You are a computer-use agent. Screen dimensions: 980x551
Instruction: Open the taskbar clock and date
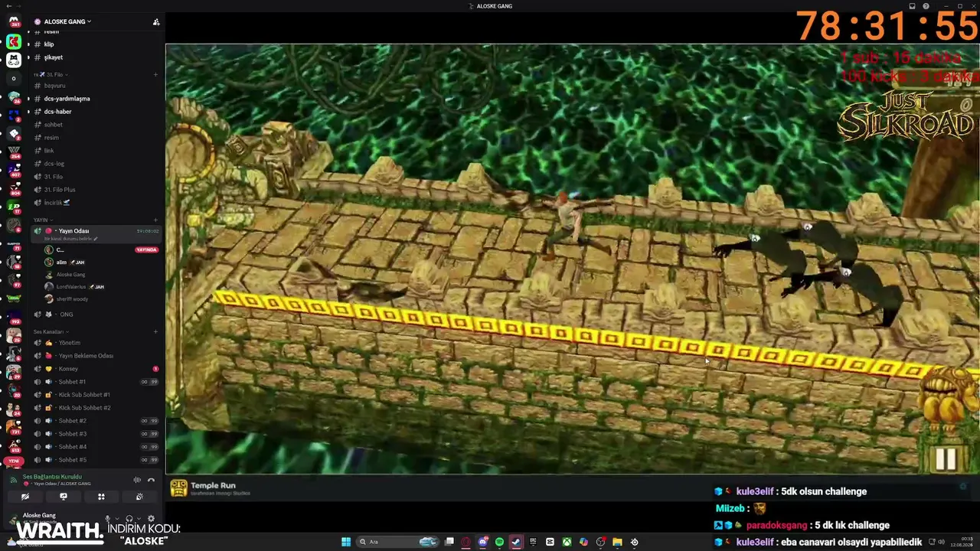coord(961,542)
